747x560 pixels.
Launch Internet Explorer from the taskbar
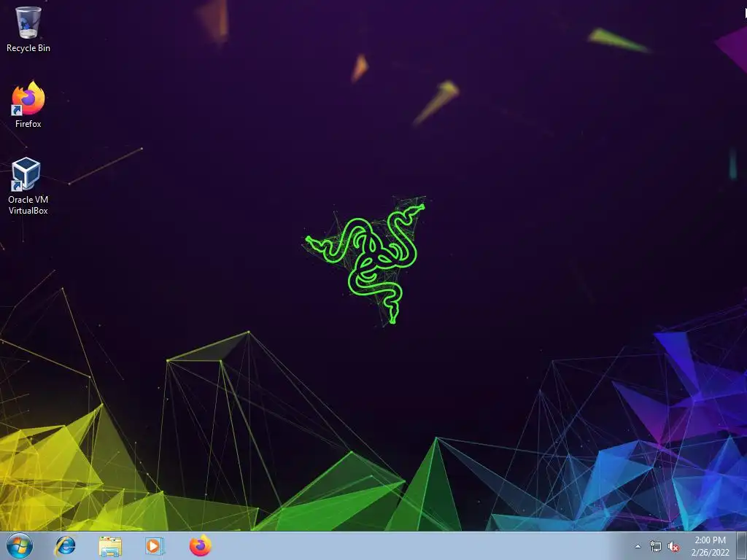65,545
